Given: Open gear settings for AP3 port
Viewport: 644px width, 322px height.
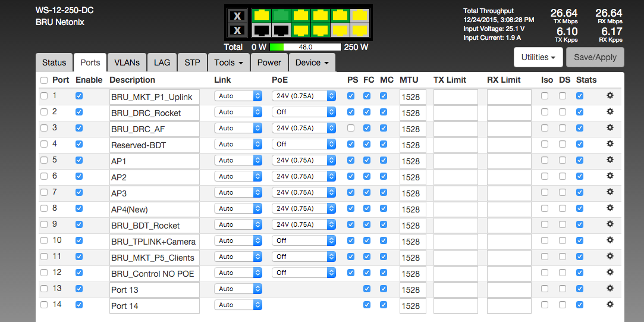Looking at the screenshot, I should (610, 192).
